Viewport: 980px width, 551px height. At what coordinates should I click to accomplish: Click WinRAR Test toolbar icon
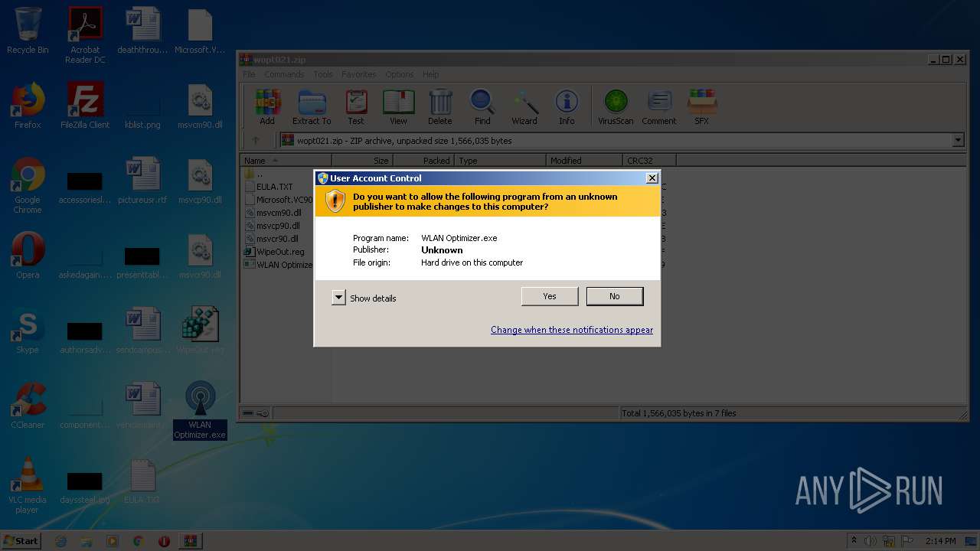click(x=356, y=106)
